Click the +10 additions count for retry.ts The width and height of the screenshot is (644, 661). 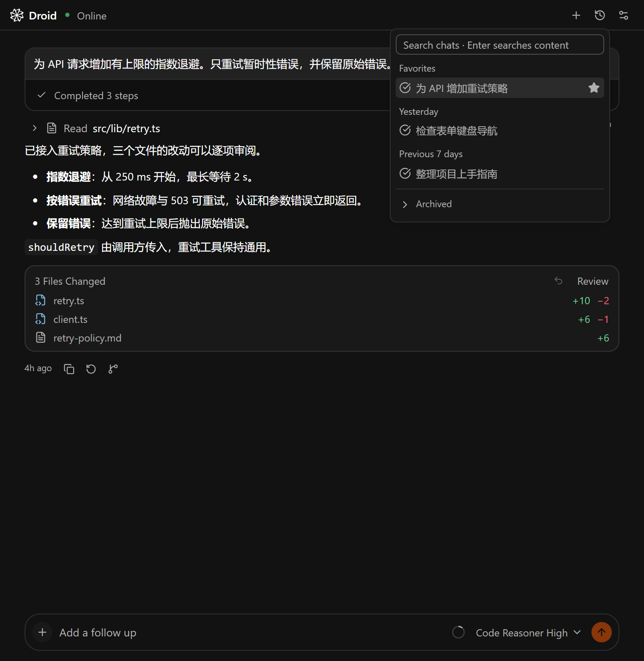tap(581, 301)
